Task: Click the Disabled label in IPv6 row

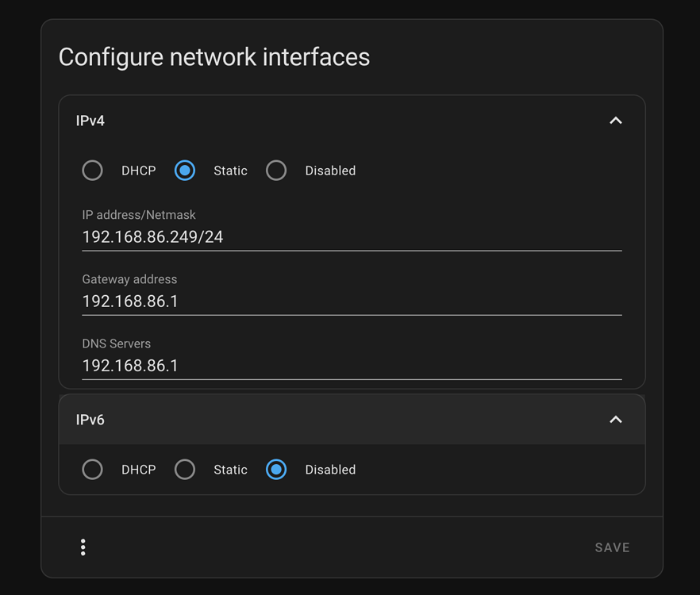Action: 330,469
